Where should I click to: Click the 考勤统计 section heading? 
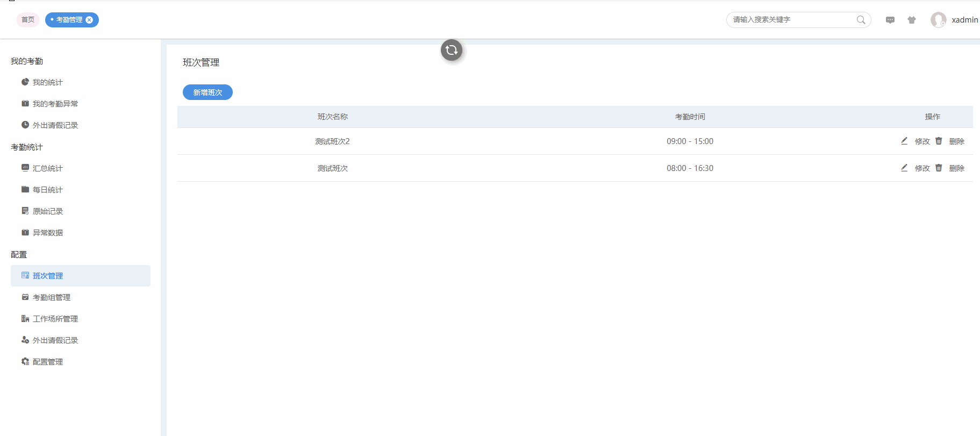[27, 147]
